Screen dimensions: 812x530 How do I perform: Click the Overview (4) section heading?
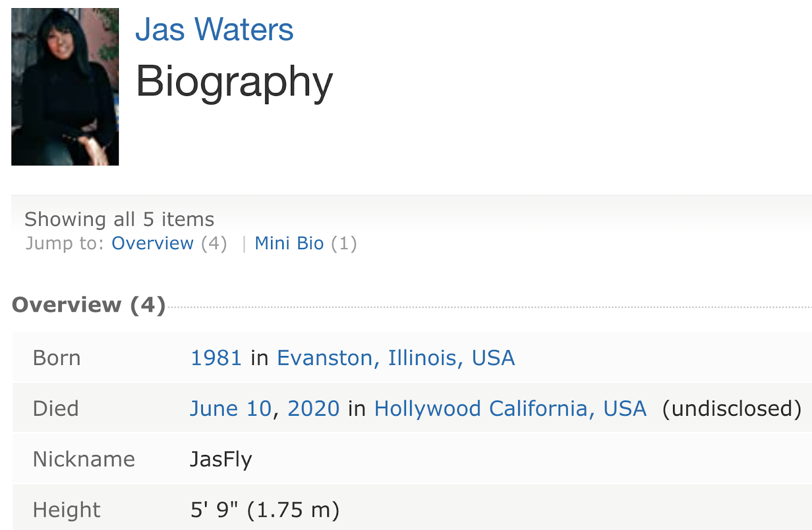(88, 305)
